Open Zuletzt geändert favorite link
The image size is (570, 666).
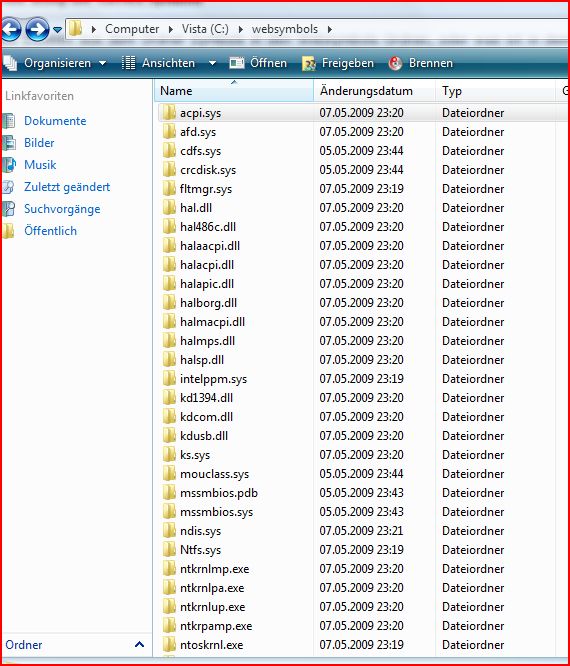(67, 187)
